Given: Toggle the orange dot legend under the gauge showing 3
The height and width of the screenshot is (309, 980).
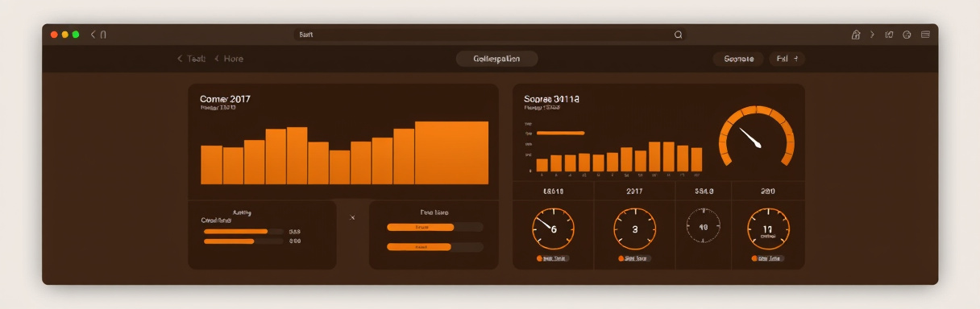Looking at the screenshot, I should point(635,259).
